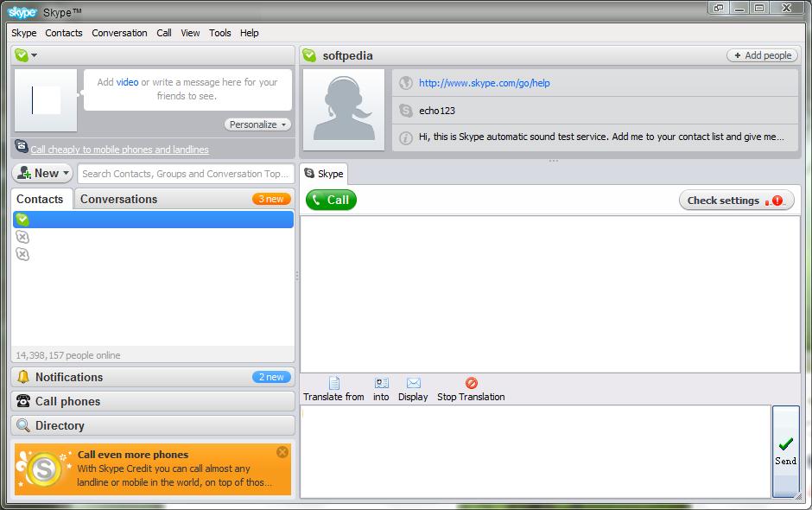This screenshot has height=510, width=812.
Task: Click the globe icon beside the URL
Action: click(406, 83)
